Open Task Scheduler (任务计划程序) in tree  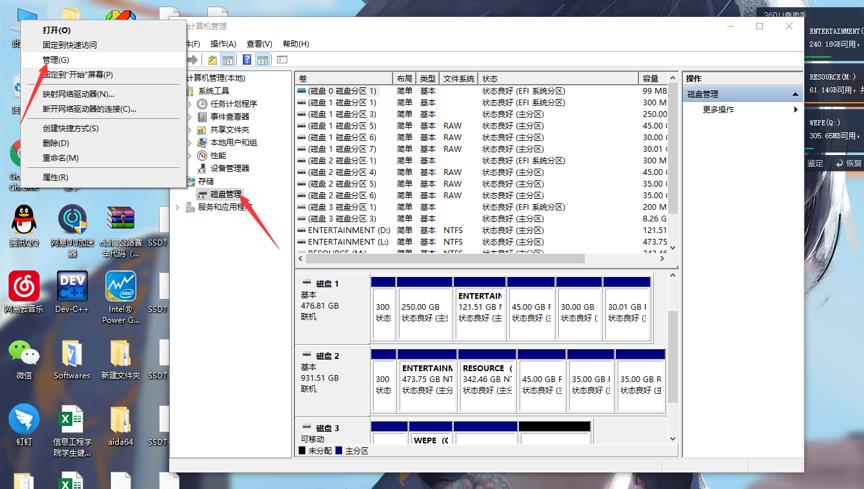pyautogui.click(x=233, y=104)
